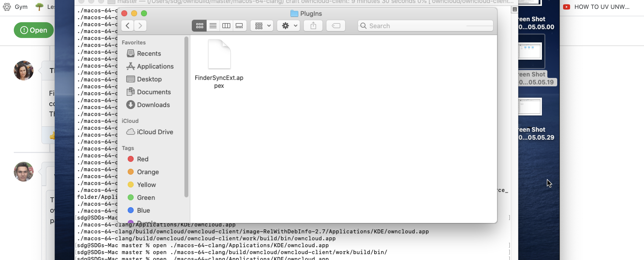This screenshot has width=644, height=260.
Task: Click the iCloud sidebar heading
Action: click(x=130, y=121)
